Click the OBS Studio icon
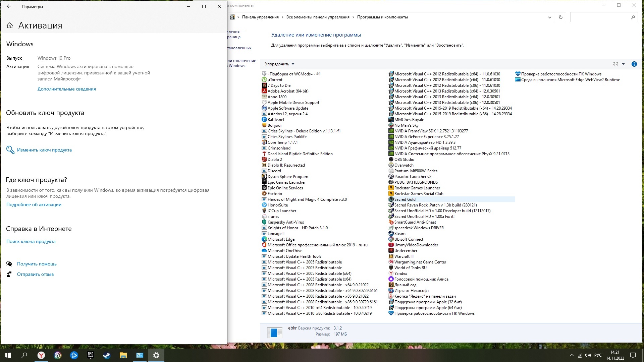The height and width of the screenshot is (362, 644). click(x=391, y=160)
